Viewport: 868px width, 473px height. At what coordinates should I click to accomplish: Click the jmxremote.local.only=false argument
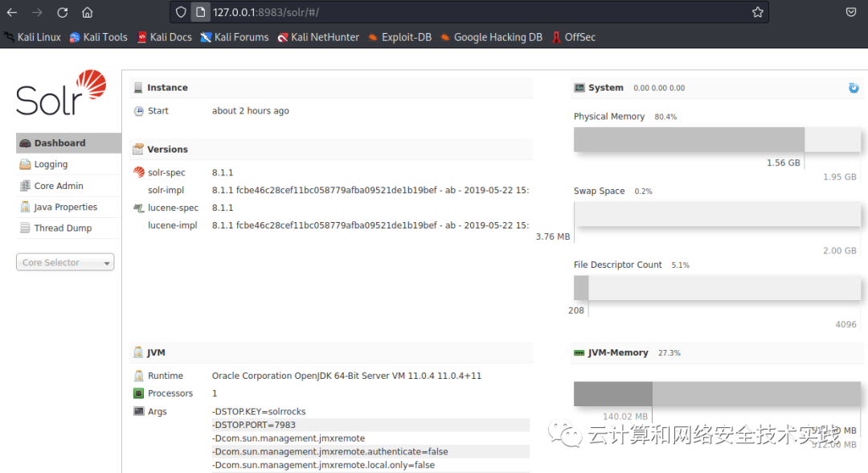323,465
